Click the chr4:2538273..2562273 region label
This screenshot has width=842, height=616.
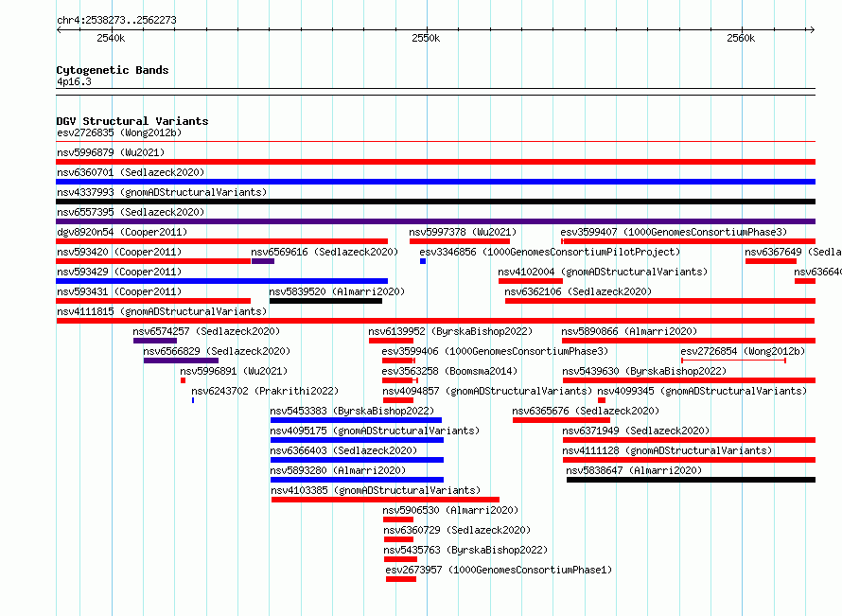pos(116,20)
